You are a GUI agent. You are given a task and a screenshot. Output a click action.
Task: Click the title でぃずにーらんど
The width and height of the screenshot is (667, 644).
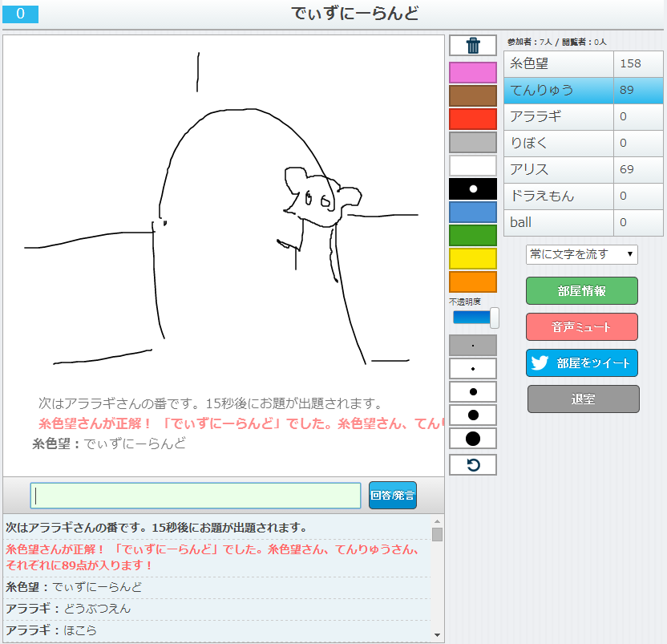355,14
